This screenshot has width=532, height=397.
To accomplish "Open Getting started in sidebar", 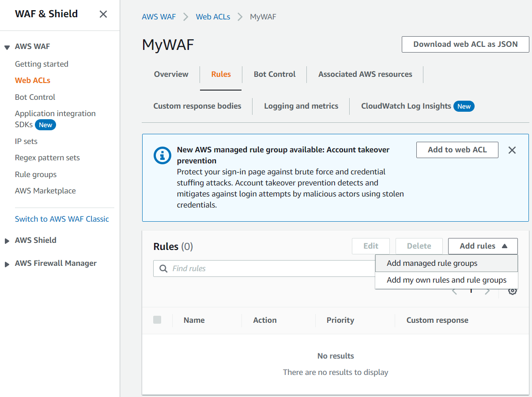I will coord(42,64).
